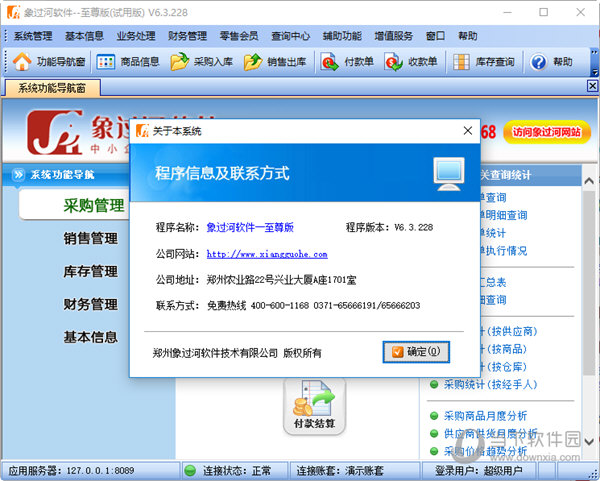
Task: Open the 财务管理 menu
Action: coord(187,36)
